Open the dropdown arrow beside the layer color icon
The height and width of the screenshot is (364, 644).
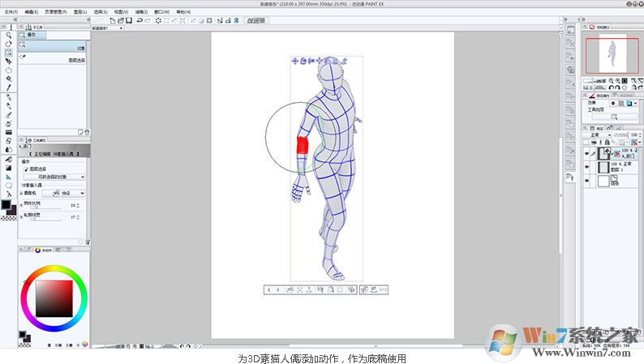coord(636,104)
